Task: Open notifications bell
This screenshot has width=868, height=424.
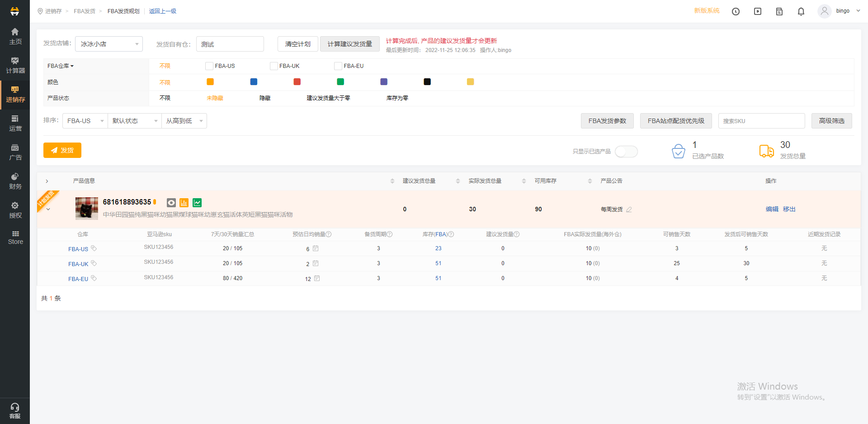Action: pyautogui.click(x=801, y=11)
